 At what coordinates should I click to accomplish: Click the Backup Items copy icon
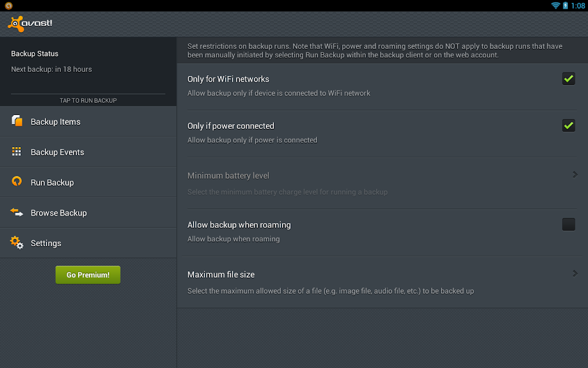17,121
